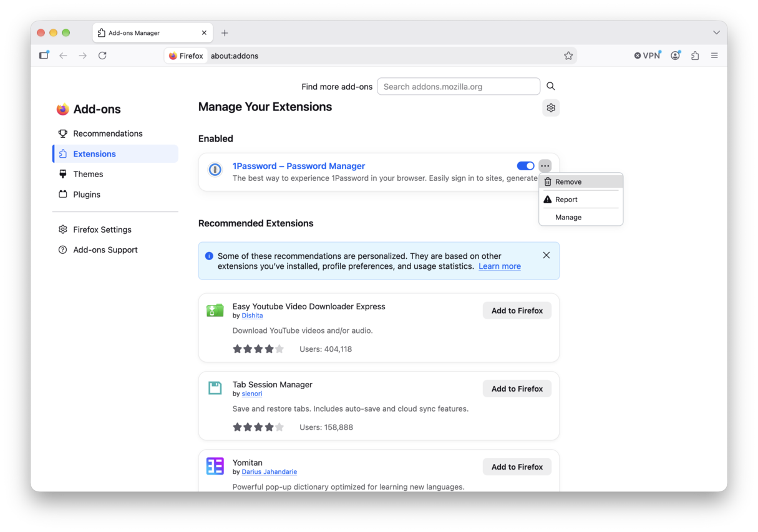Select Report in the extension menu
The width and height of the screenshot is (758, 532).
[x=581, y=200]
